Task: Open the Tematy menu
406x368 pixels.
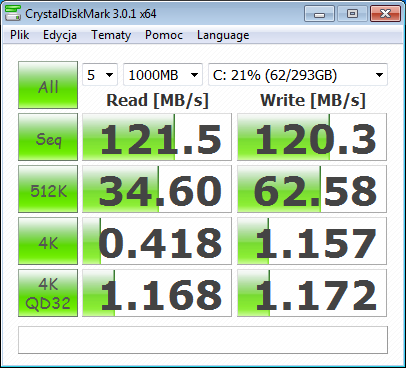Action: [111, 35]
